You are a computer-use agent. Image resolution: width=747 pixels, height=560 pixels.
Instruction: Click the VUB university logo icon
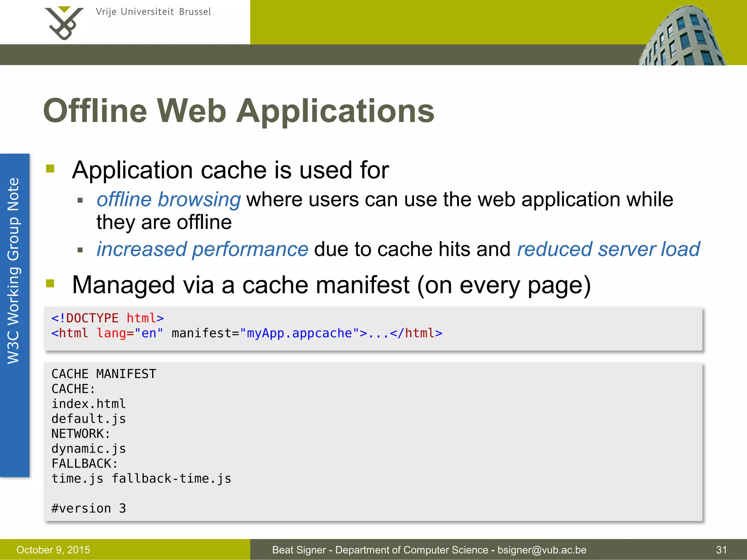pyautogui.click(x=64, y=23)
